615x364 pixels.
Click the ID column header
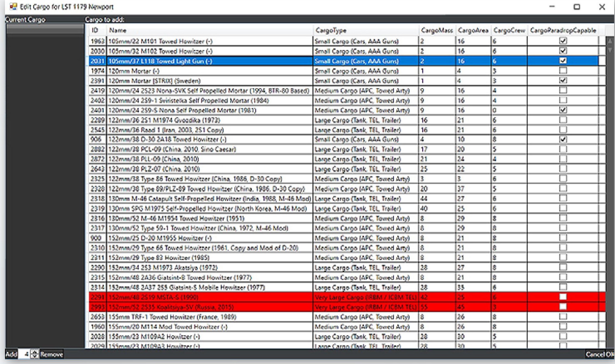tap(95, 30)
